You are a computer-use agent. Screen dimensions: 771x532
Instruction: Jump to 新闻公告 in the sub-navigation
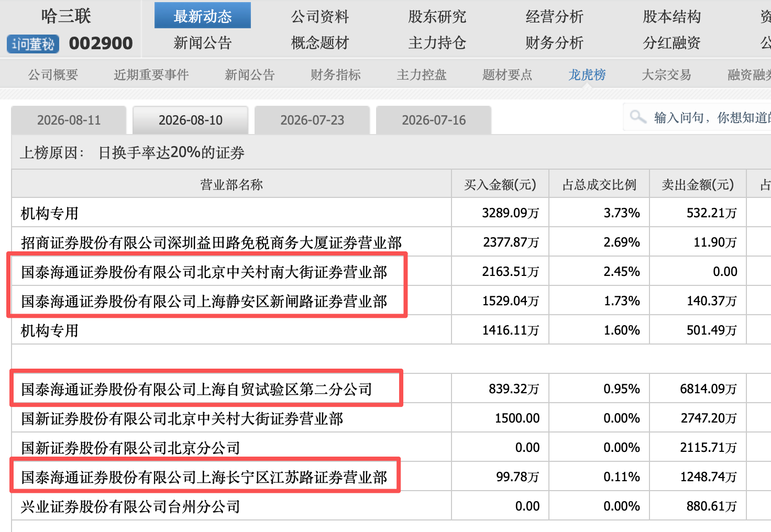[x=250, y=75]
